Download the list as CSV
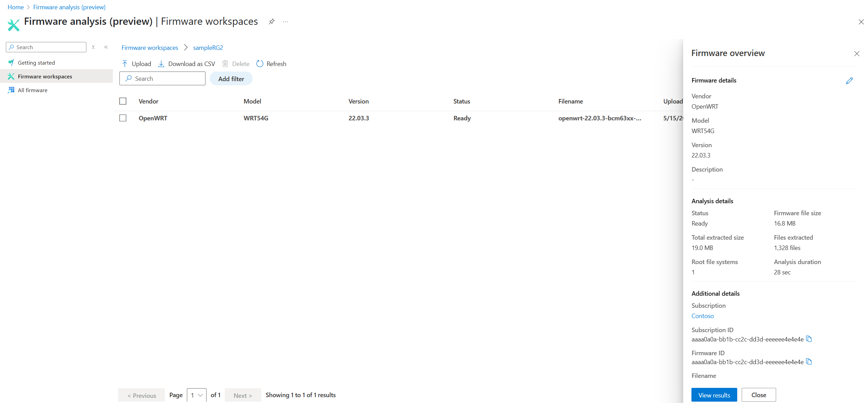Viewport: 868px width, 403px height. click(x=187, y=64)
